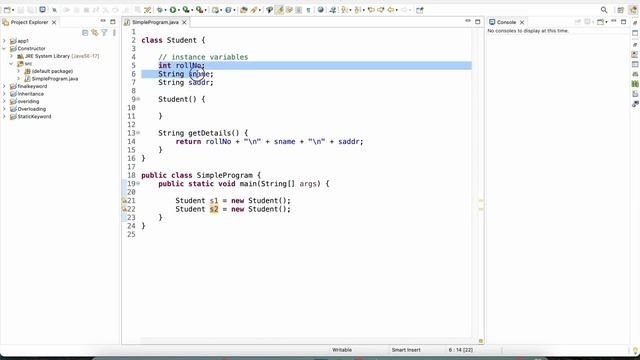Collapse the Constructor project
Image resolution: width=640 pixels, height=360 pixels.
tap(4, 48)
